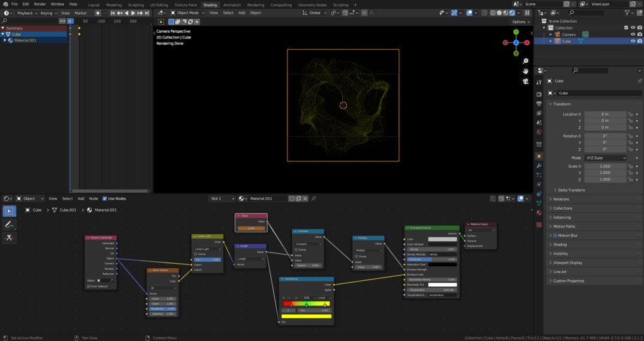
Task: Pause viewport render preview
Action: coord(528,13)
